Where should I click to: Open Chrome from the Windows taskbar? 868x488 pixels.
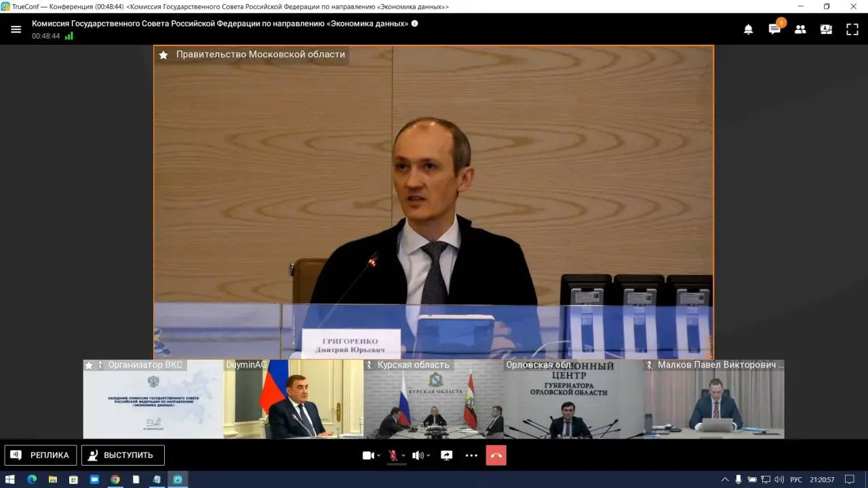click(x=115, y=479)
